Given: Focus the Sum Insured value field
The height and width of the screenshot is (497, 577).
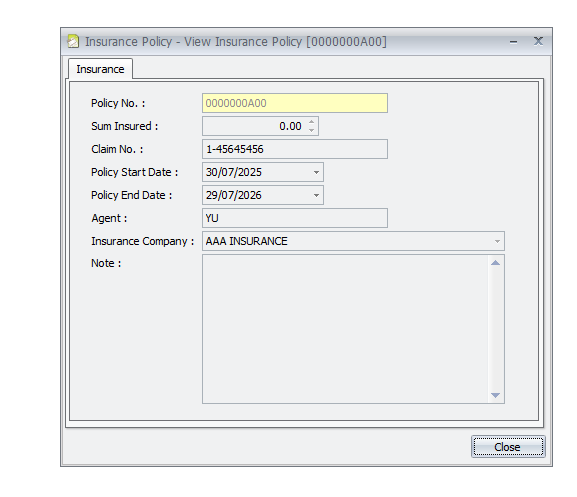Looking at the screenshot, I should 255,126.
